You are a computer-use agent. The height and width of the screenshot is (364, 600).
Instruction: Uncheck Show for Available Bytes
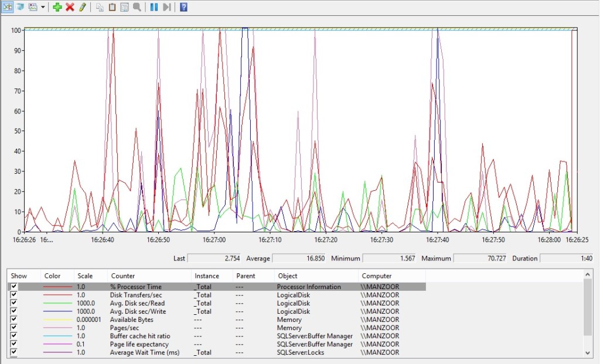point(14,320)
